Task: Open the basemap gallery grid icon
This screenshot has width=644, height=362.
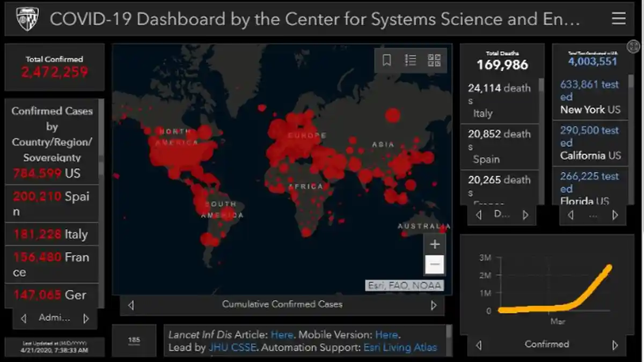Action: click(x=434, y=60)
